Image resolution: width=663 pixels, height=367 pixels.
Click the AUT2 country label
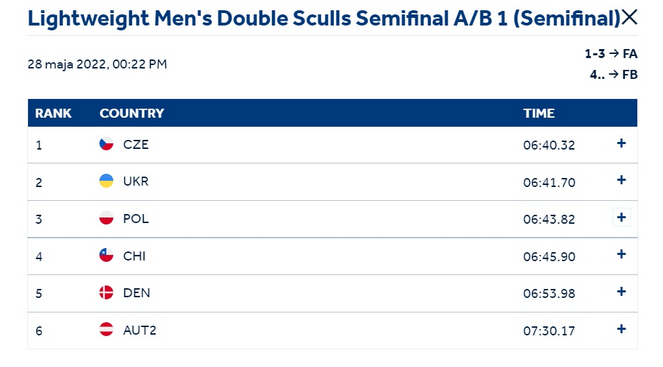point(140,330)
